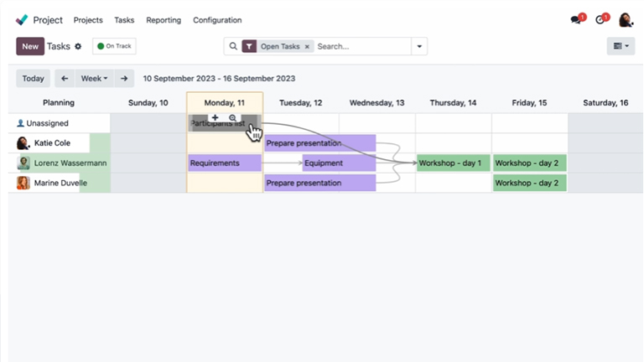Click the Today button
The height and width of the screenshot is (362, 644).
point(34,79)
